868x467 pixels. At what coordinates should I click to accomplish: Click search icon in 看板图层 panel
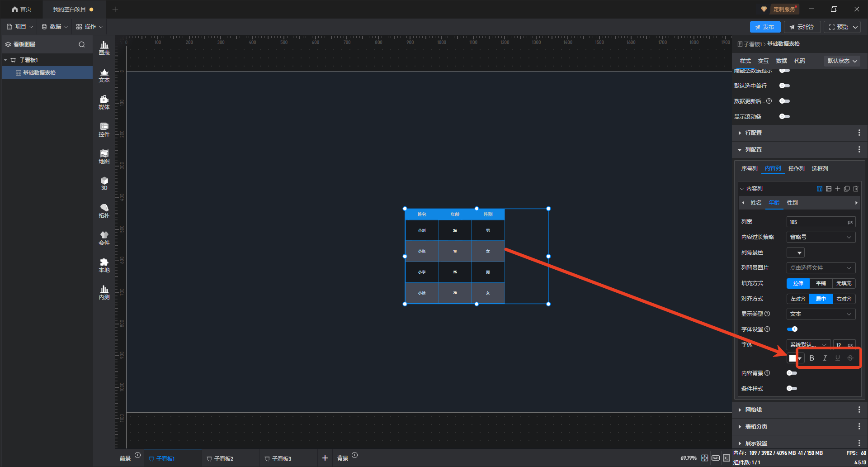pos(82,44)
